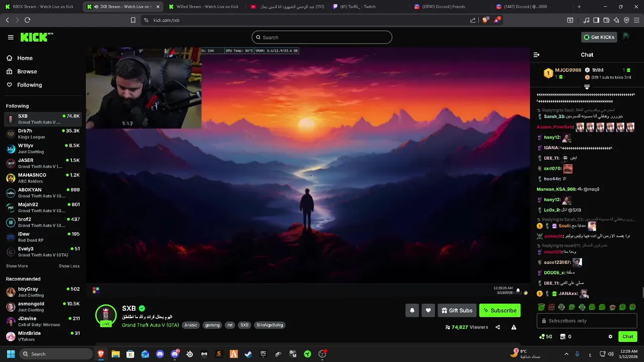Close the SXB Stream tab
This screenshot has width=644, height=362.
click(158, 7)
